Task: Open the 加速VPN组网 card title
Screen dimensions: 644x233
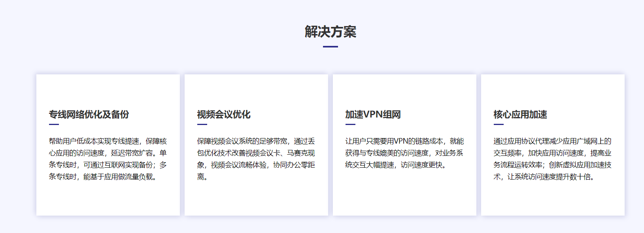Action: [373, 115]
